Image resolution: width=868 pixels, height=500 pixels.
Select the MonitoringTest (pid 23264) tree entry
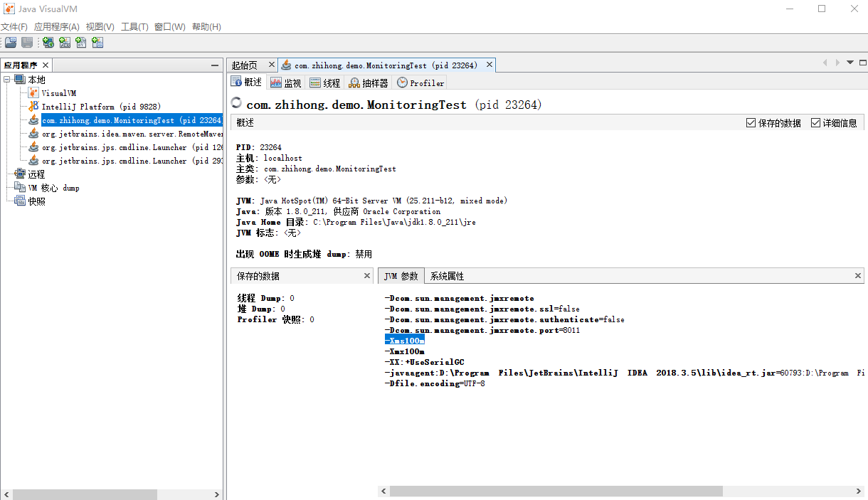point(132,120)
